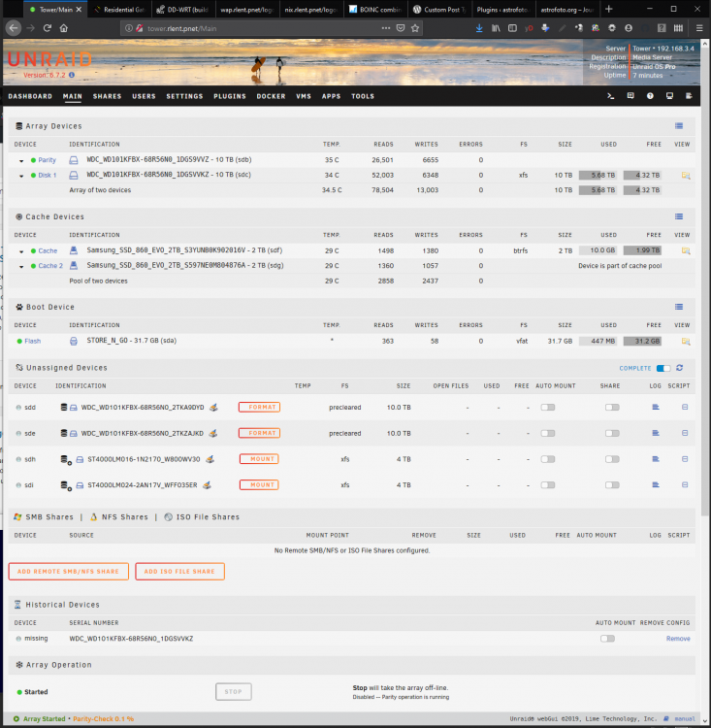The height and width of the screenshot is (728, 711).
Task: Click the Cache free space bar 1.99 TB
Action: click(642, 250)
